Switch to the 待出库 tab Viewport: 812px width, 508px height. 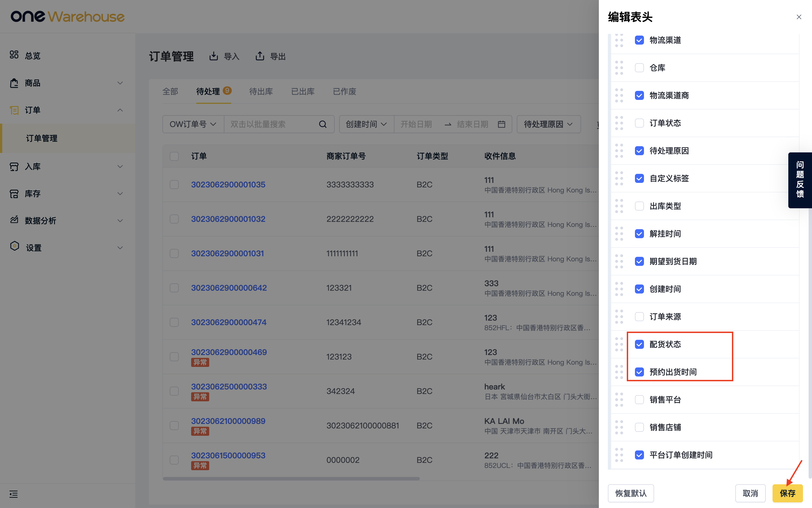click(261, 91)
